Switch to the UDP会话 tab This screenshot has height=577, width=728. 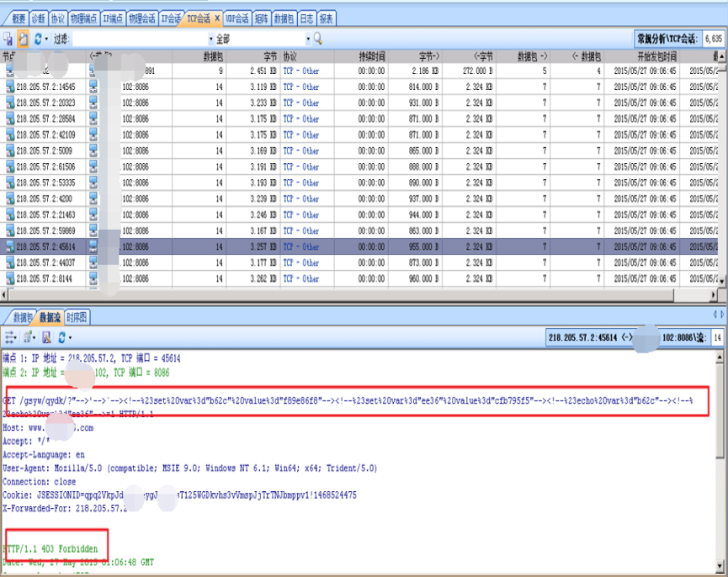point(236,18)
